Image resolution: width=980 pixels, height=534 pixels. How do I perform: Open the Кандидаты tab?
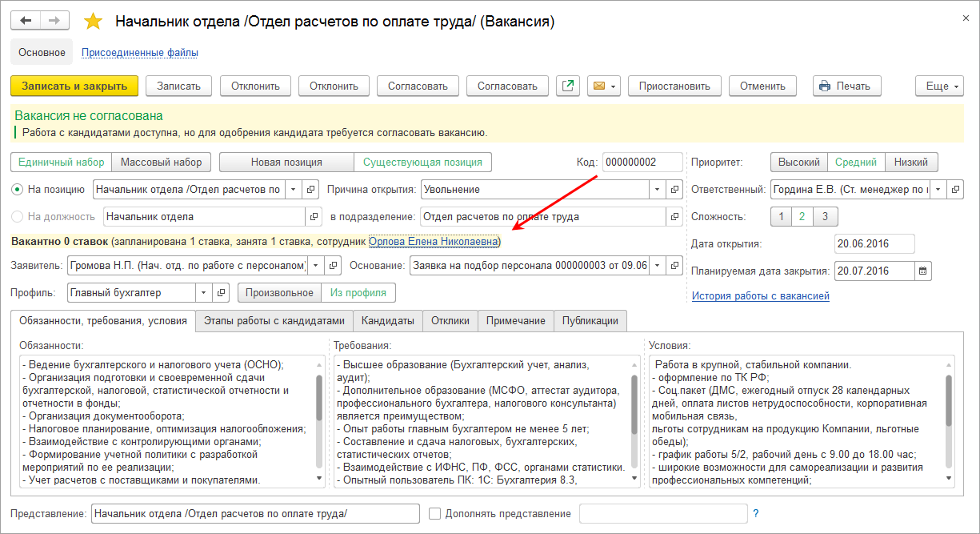(388, 320)
